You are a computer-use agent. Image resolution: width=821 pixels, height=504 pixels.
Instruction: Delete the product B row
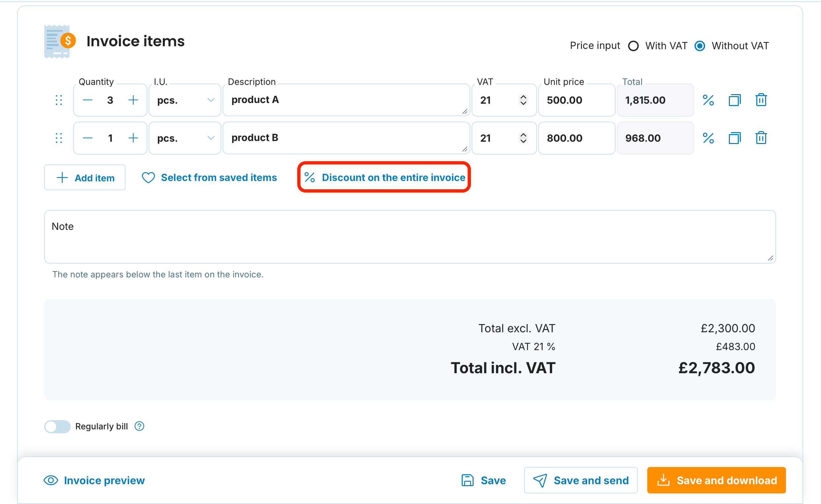coord(761,138)
